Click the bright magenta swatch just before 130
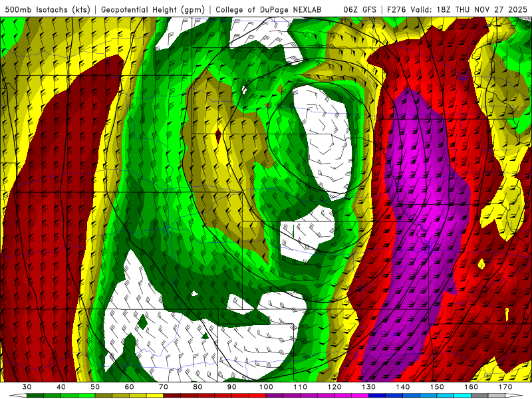Image resolution: width=532 pixels, height=399 pixels. click(360, 396)
